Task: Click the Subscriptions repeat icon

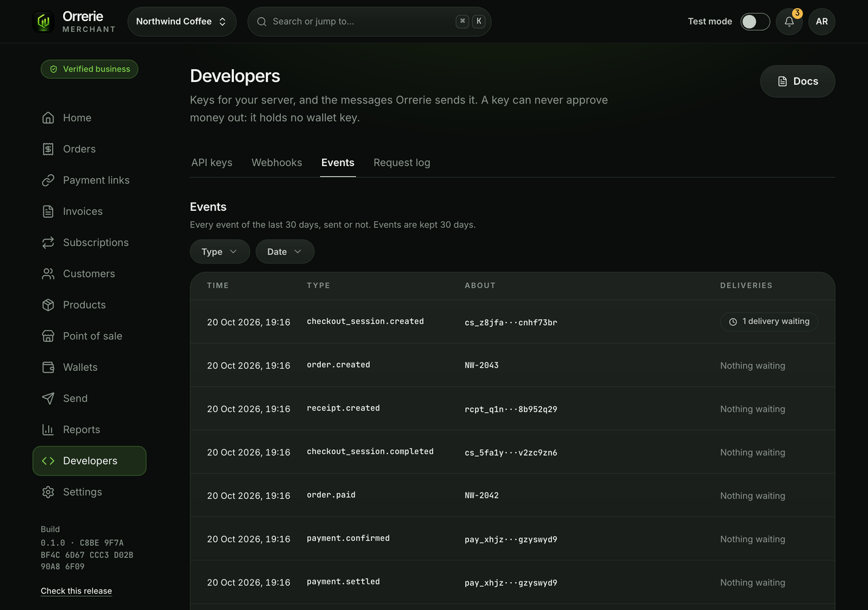Action: pyautogui.click(x=48, y=243)
